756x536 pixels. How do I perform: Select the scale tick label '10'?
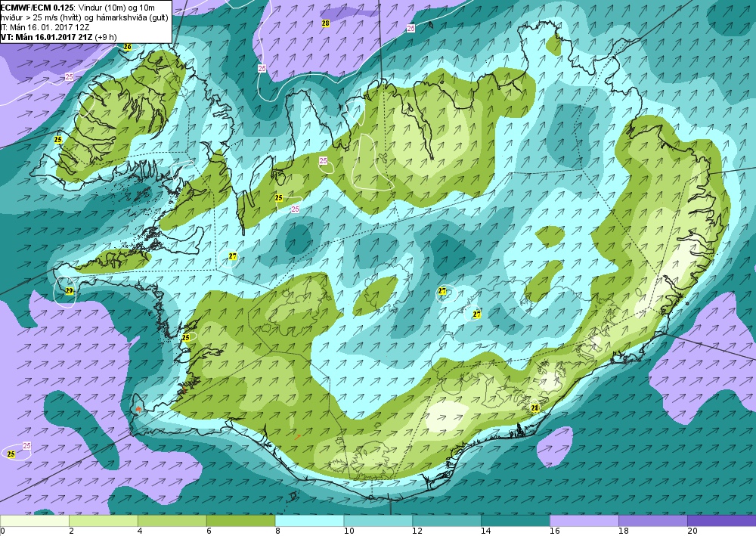(349, 531)
